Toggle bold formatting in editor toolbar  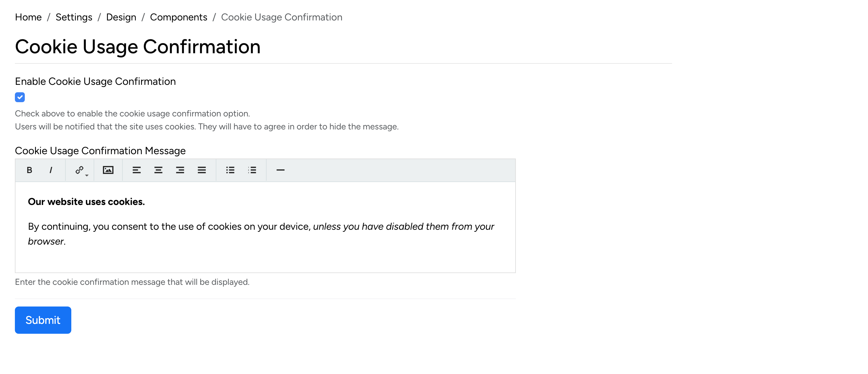(29, 170)
